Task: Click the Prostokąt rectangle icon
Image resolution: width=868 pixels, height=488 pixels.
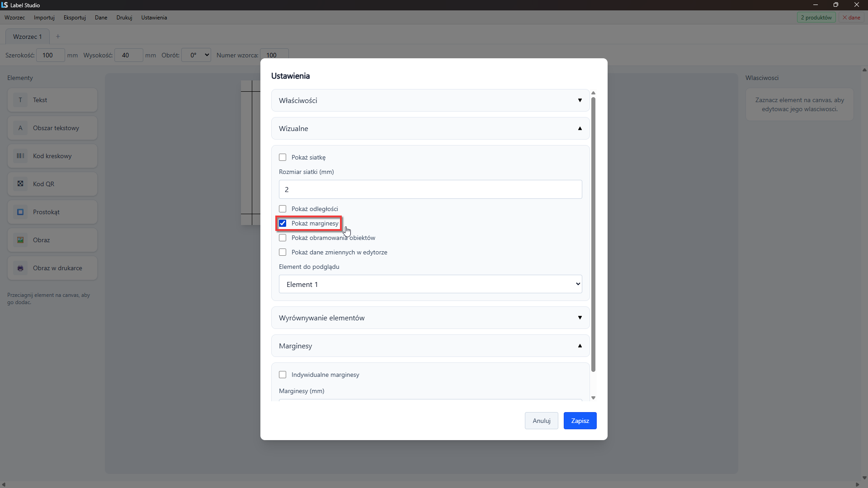Action: (20, 212)
